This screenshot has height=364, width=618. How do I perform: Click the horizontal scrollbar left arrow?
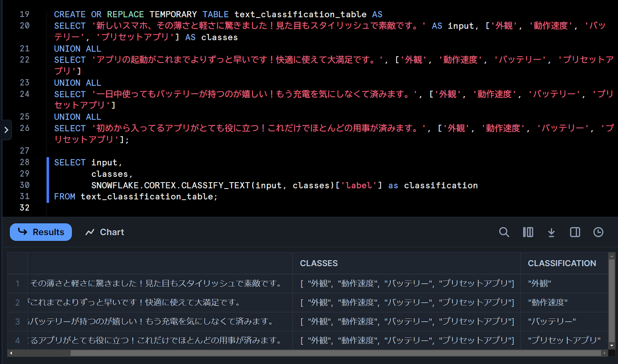point(11,353)
